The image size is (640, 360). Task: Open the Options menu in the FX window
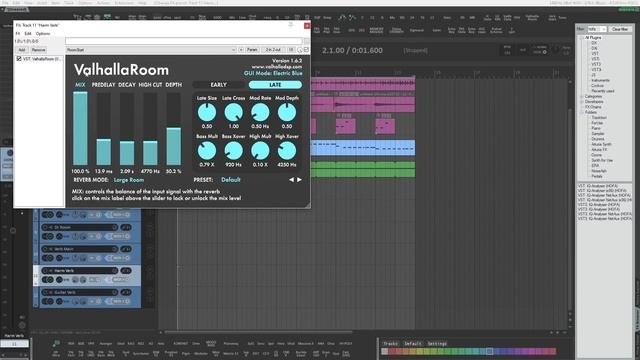[x=43, y=33]
